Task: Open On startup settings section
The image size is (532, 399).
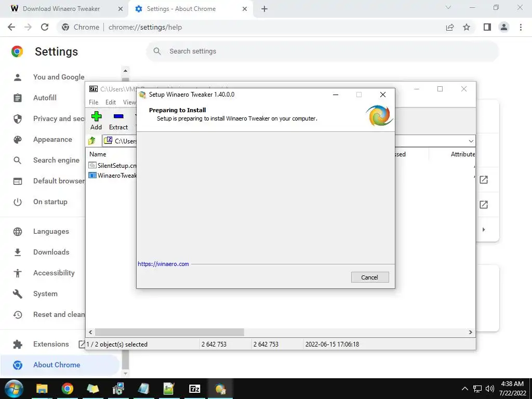Action: tap(50, 202)
